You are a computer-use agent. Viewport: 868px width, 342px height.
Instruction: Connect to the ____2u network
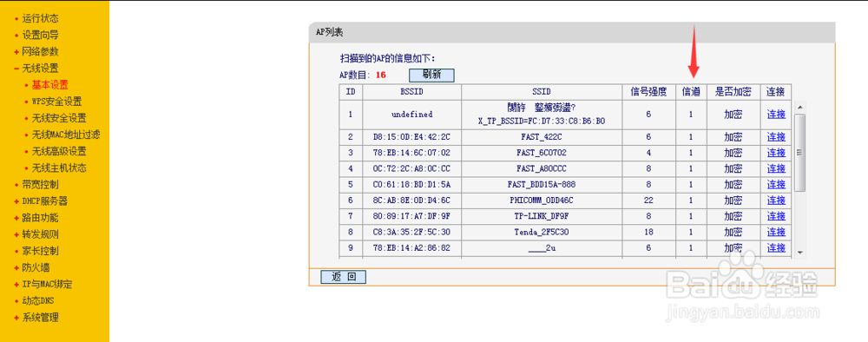pos(776,248)
